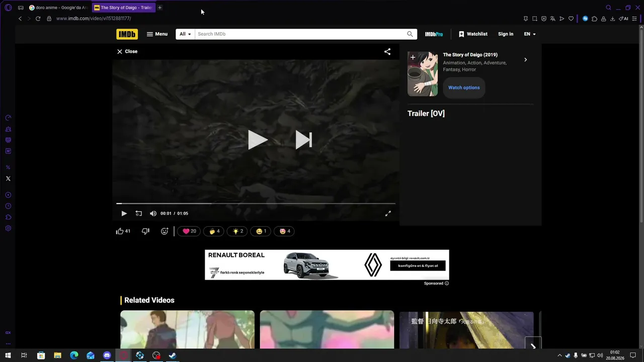Open File Explorer from the taskbar
The image size is (644, 362).
click(57, 355)
